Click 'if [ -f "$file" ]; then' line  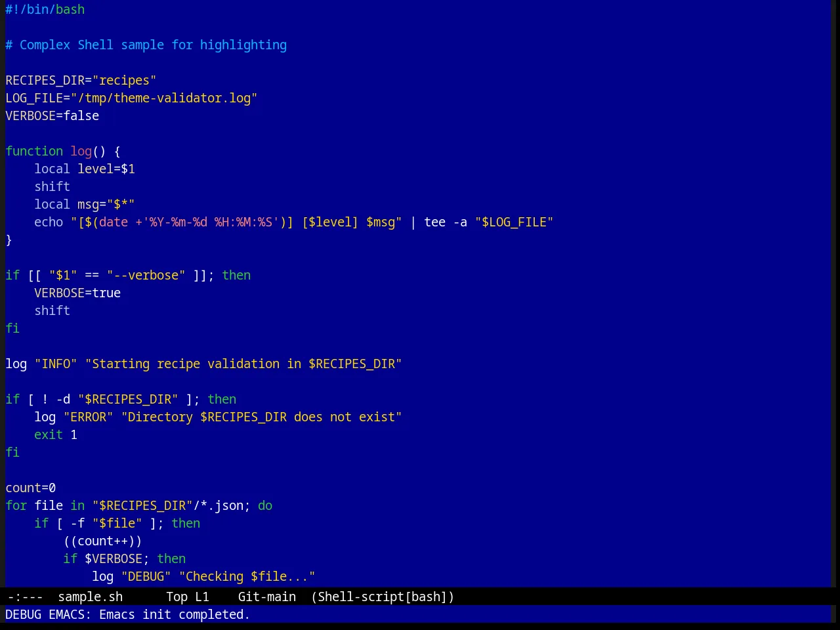tap(117, 523)
